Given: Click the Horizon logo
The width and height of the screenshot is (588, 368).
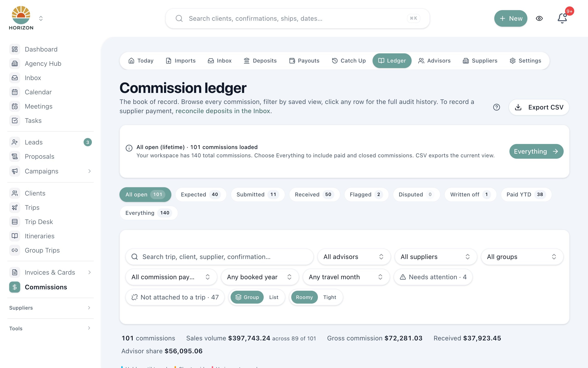Looking at the screenshot, I should click(21, 18).
